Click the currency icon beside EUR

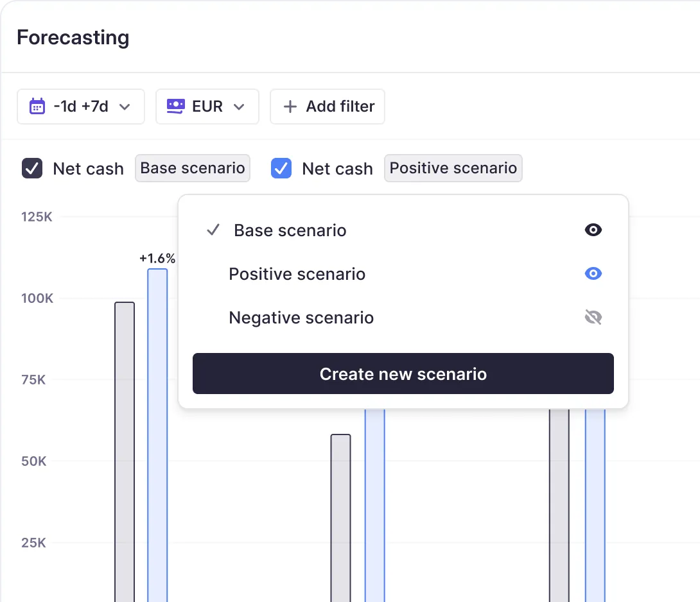pos(175,107)
